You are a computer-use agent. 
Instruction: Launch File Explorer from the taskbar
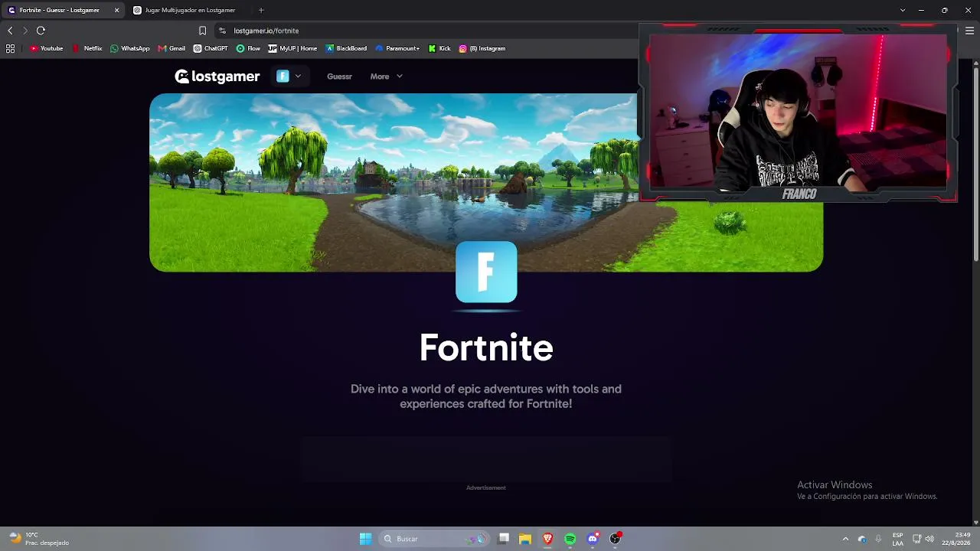pyautogui.click(x=525, y=539)
